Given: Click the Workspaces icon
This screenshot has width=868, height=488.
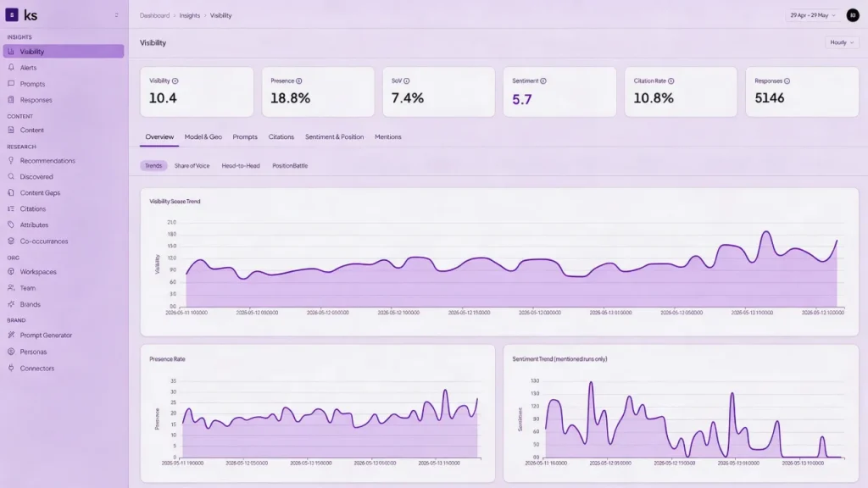Looking at the screenshot, I should [x=11, y=272].
